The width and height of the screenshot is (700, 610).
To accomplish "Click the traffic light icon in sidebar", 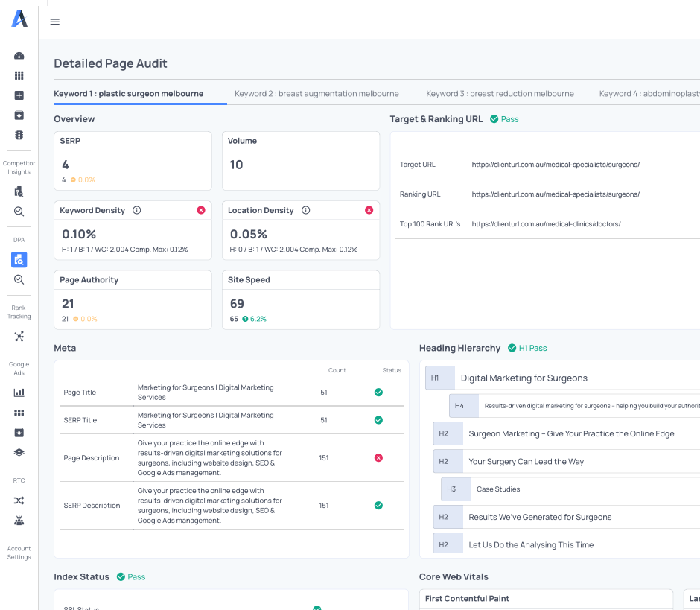I will pyautogui.click(x=19, y=135).
